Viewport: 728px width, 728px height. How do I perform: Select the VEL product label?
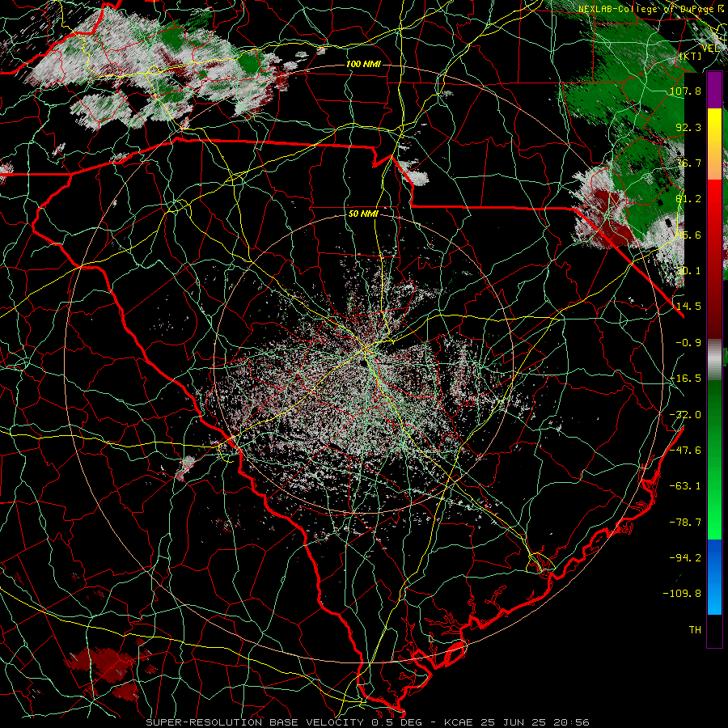click(x=710, y=49)
